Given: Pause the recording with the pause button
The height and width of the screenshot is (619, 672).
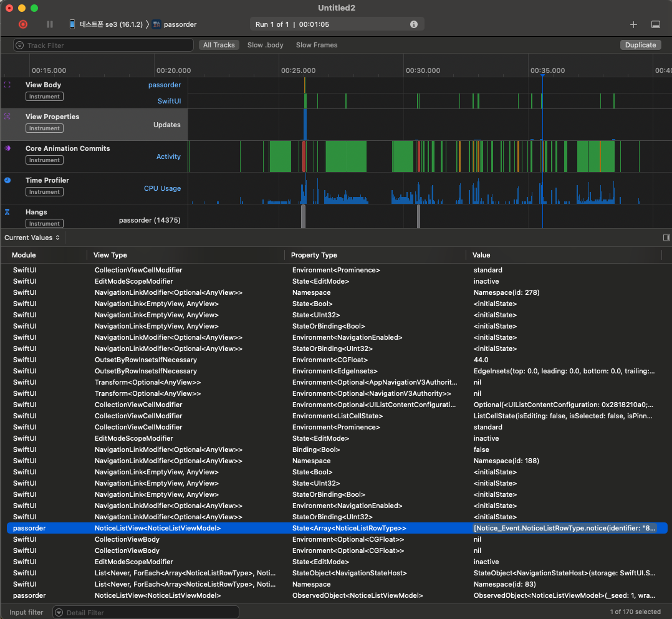Looking at the screenshot, I should coord(50,24).
